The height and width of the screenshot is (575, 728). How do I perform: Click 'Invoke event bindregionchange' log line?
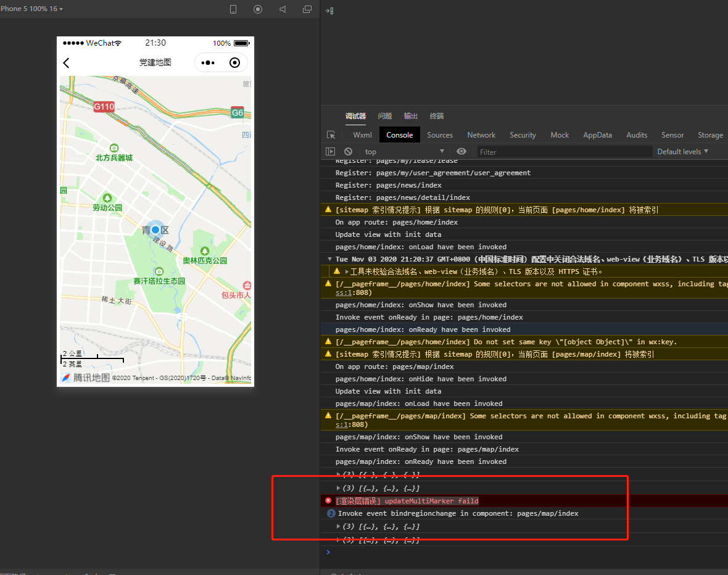tap(458, 513)
